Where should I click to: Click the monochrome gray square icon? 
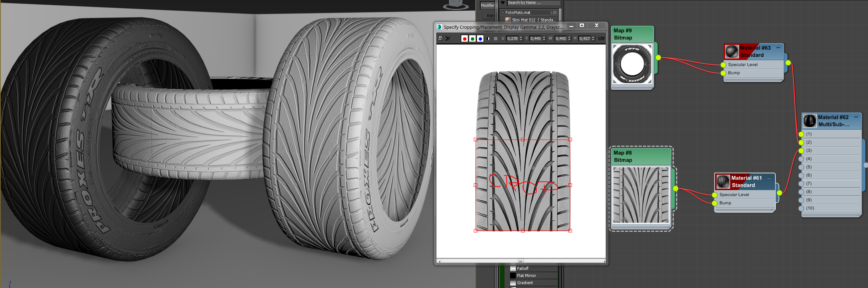click(x=495, y=38)
